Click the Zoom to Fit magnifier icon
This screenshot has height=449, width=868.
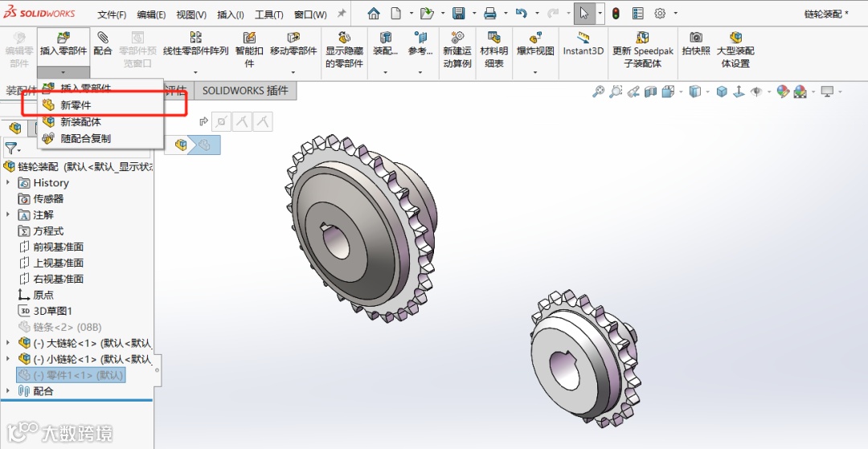click(x=598, y=92)
